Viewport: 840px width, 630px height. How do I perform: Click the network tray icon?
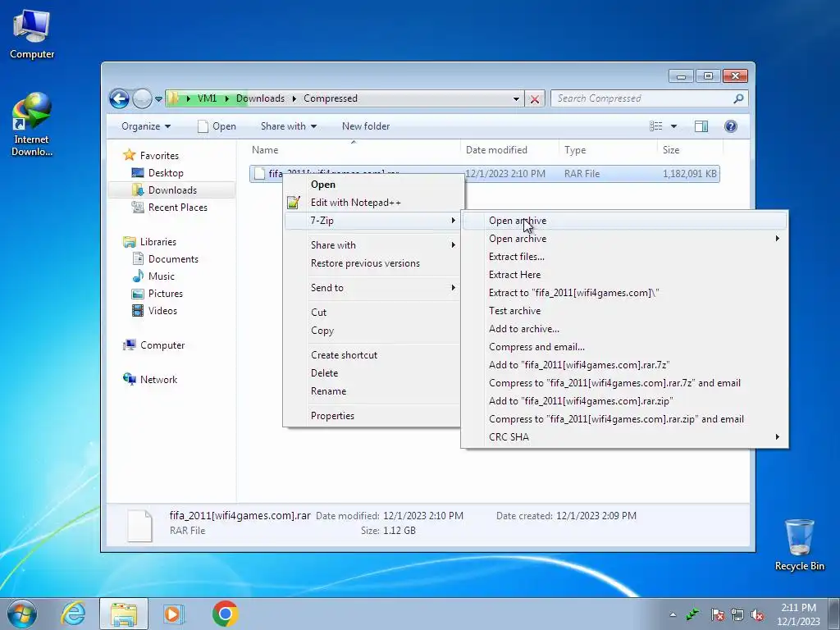(737, 614)
